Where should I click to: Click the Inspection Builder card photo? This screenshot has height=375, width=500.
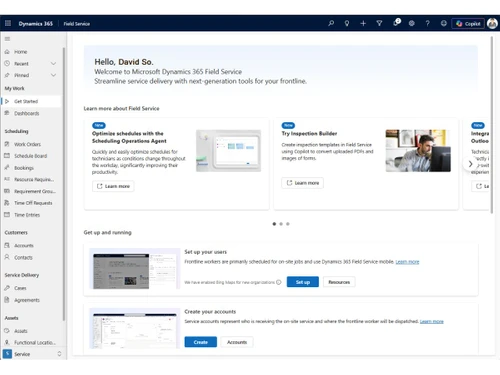[x=418, y=151]
